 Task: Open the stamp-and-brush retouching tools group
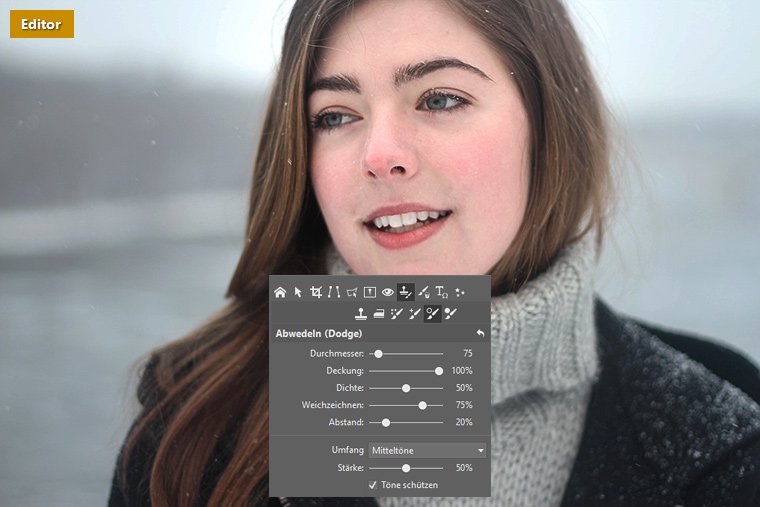point(405,292)
